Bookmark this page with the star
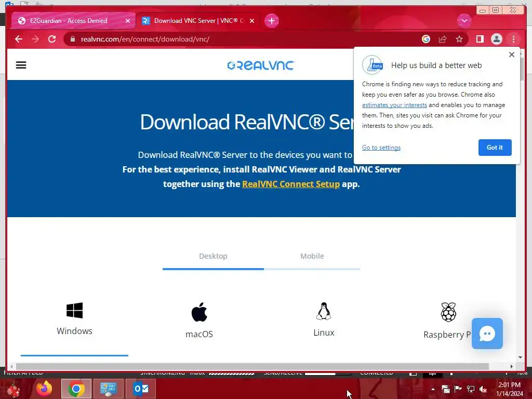This screenshot has height=399, width=532. [459, 39]
